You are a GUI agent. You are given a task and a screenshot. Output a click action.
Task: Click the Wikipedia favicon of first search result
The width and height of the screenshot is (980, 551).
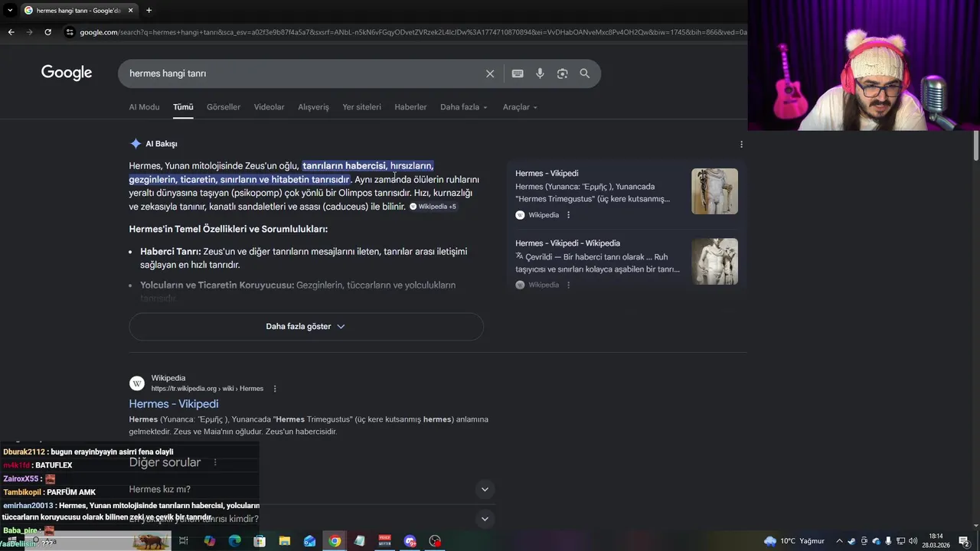coord(137,383)
